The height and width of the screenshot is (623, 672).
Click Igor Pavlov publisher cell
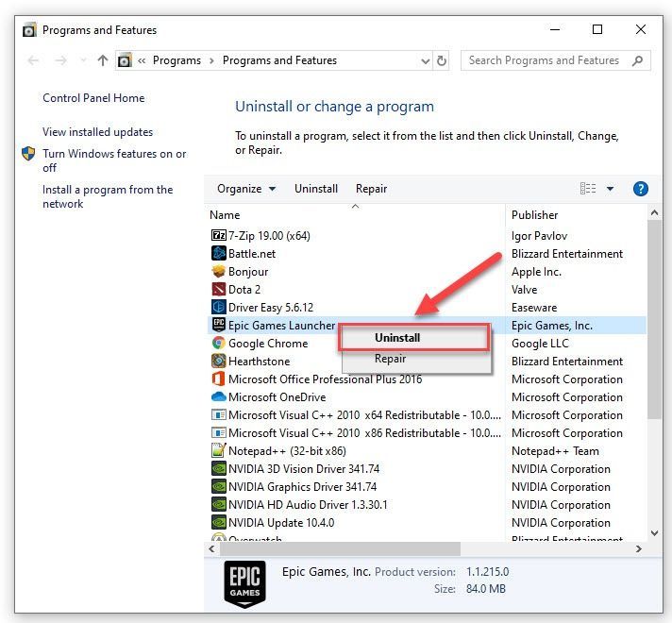click(539, 235)
